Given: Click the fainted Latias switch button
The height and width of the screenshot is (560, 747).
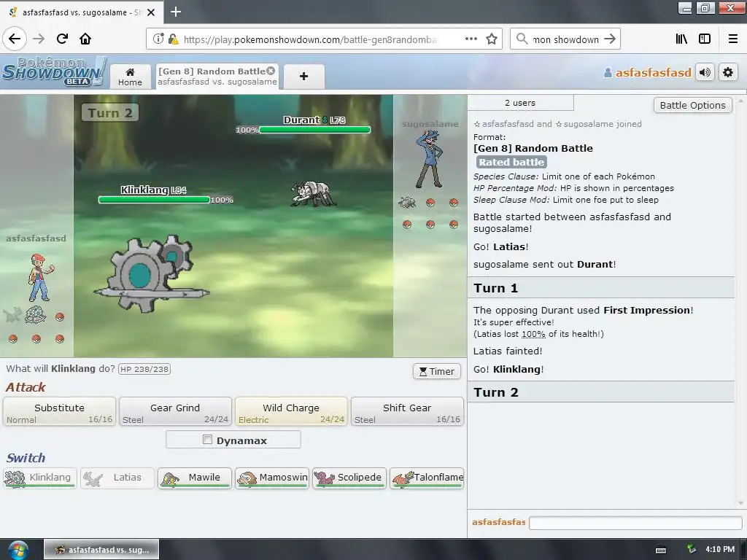Looking at the screenshot, I should pyautogui.click(x=117, y=478).
